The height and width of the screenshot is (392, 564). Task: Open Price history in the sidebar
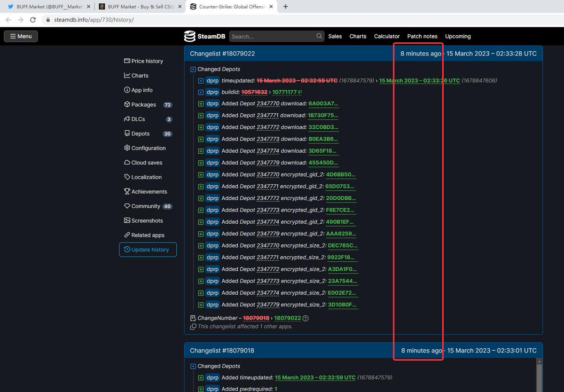143,61
